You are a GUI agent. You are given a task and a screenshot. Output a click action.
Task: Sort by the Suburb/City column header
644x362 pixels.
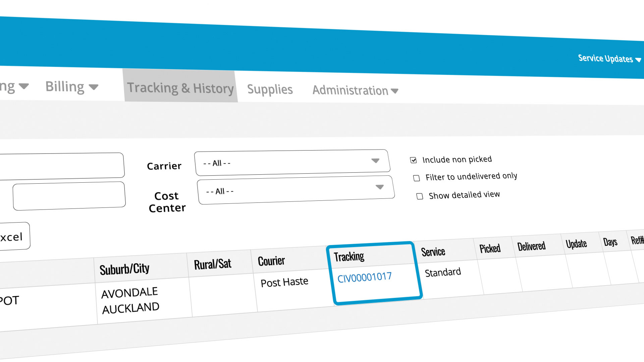124,269
